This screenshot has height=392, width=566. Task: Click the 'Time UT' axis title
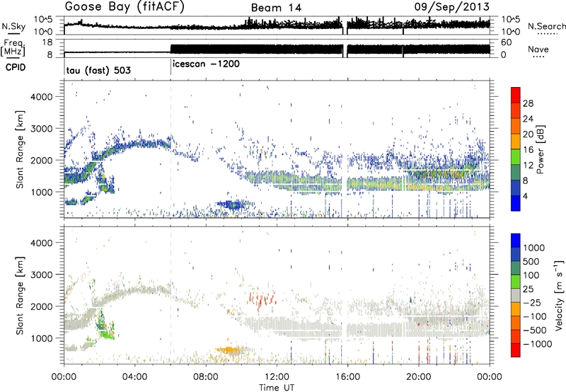277,387
